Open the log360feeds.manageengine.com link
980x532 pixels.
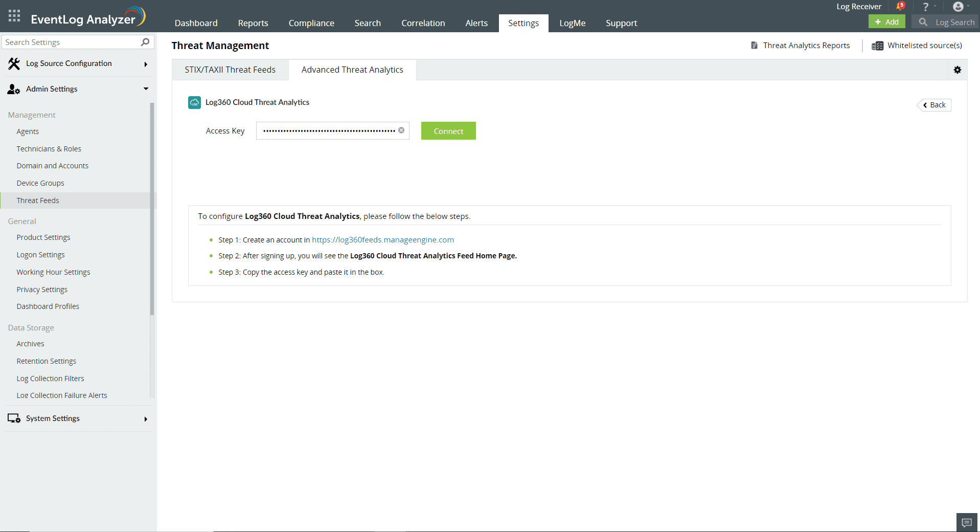382,239
